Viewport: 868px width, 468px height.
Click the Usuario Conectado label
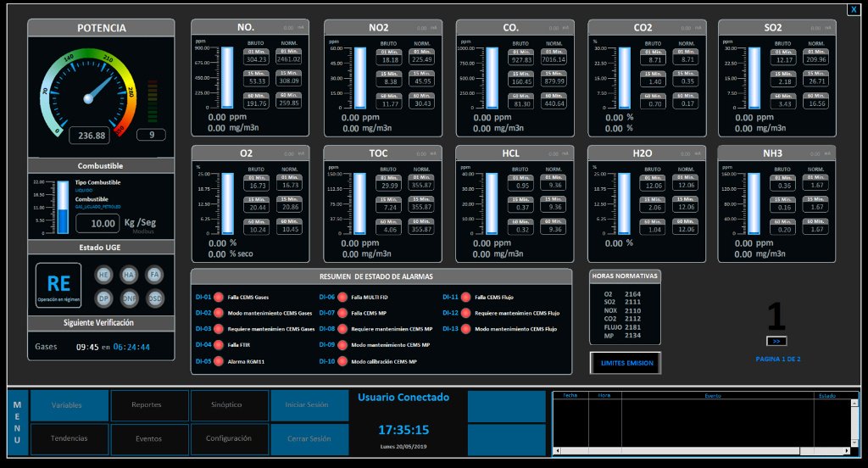coord(403,397)
